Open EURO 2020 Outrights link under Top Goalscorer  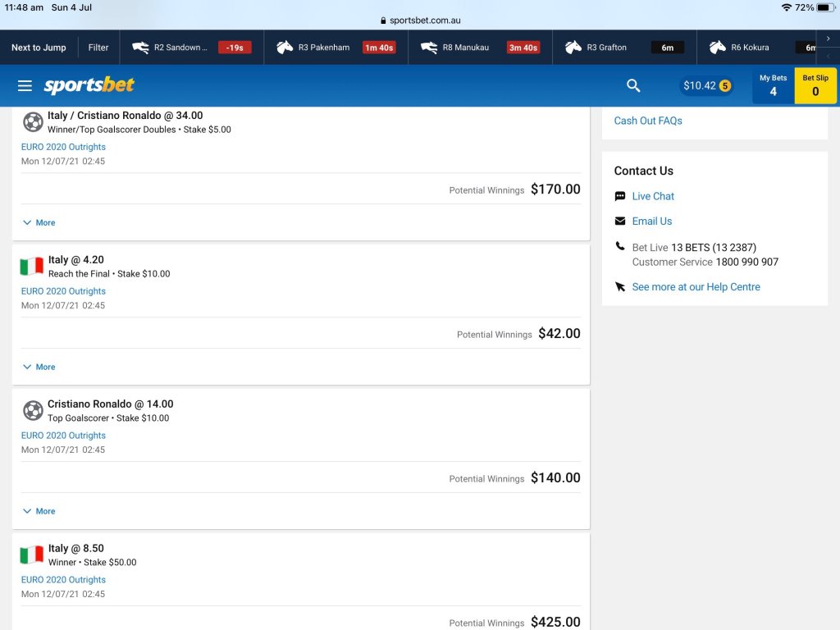63,436
